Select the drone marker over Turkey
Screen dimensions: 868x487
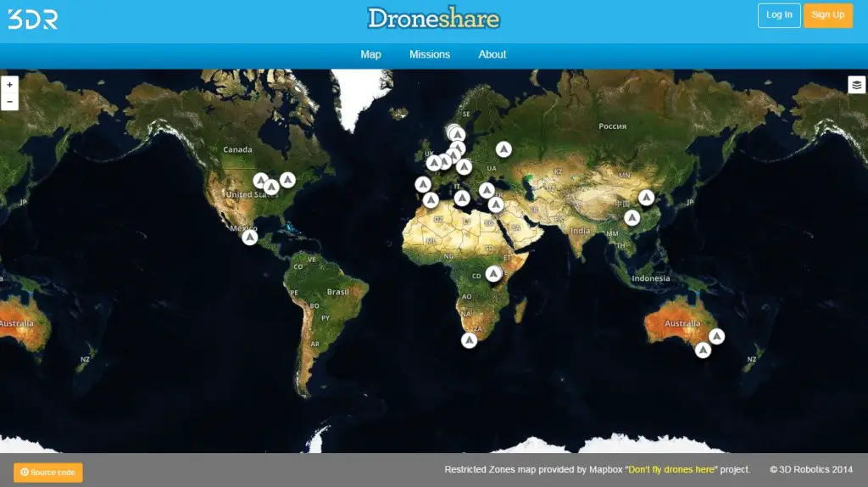point(487,191)
